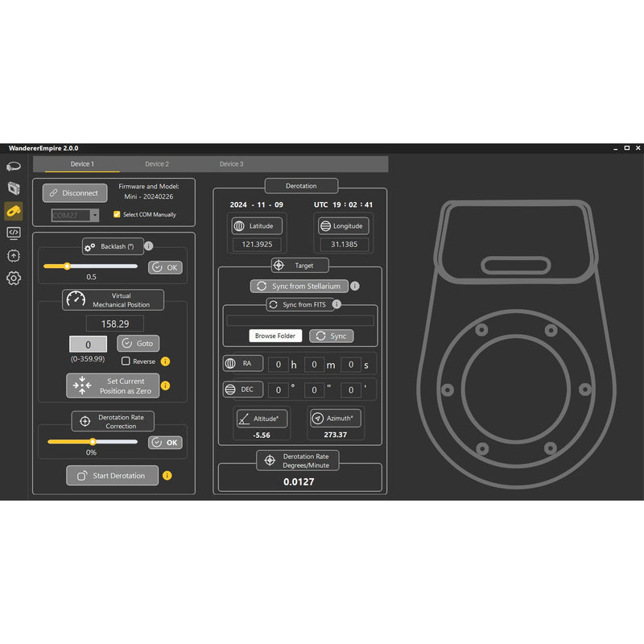This screenshot has height=644, width=644.
Task: Open the firmware upload sidebar icon
Action: 14,256
